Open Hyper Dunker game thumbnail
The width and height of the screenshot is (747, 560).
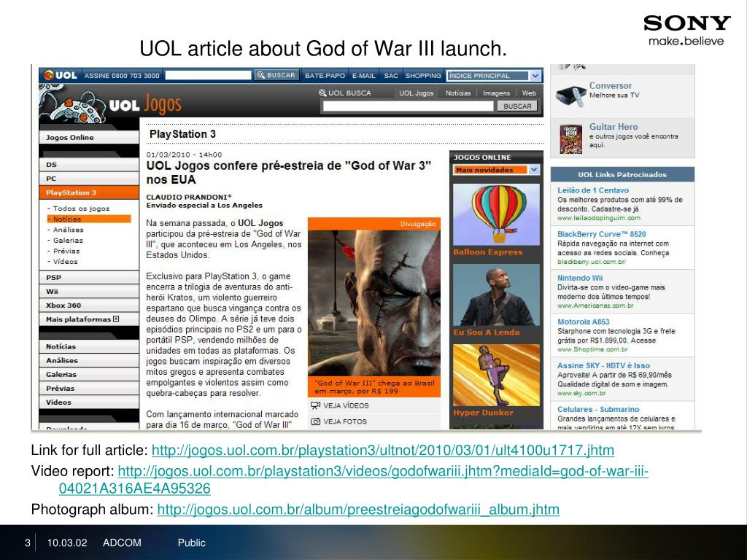click(496, 376)
